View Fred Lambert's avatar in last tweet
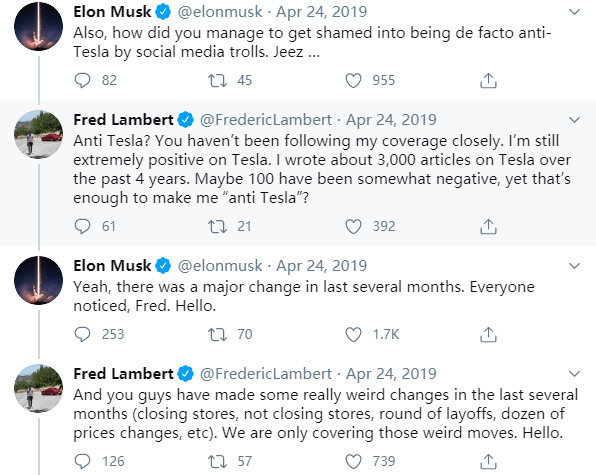The width and height of the screenshot is (596, 475). tap(38, 388)
